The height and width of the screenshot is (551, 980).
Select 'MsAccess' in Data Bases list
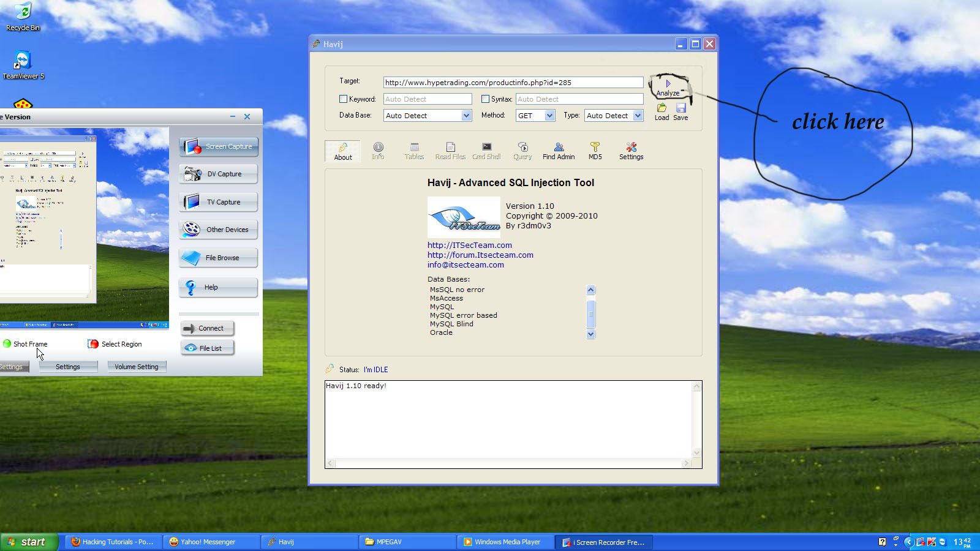click(447, 299)
